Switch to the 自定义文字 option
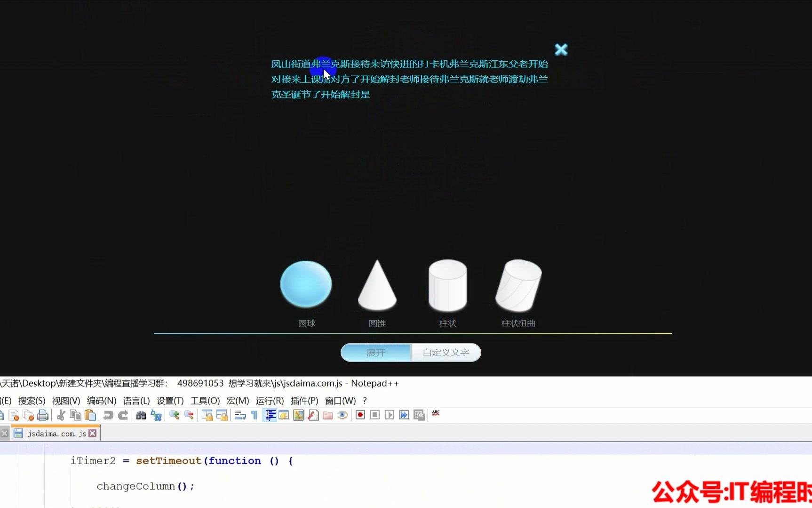The image size is (812, 508). pos(445,352)
